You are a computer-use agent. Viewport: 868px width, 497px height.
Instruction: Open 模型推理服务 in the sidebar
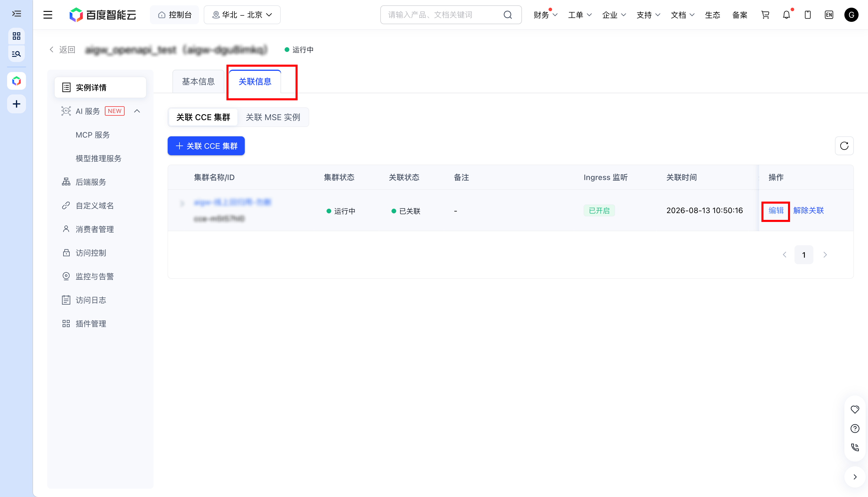pyautogui.click(x=98, y=158)
